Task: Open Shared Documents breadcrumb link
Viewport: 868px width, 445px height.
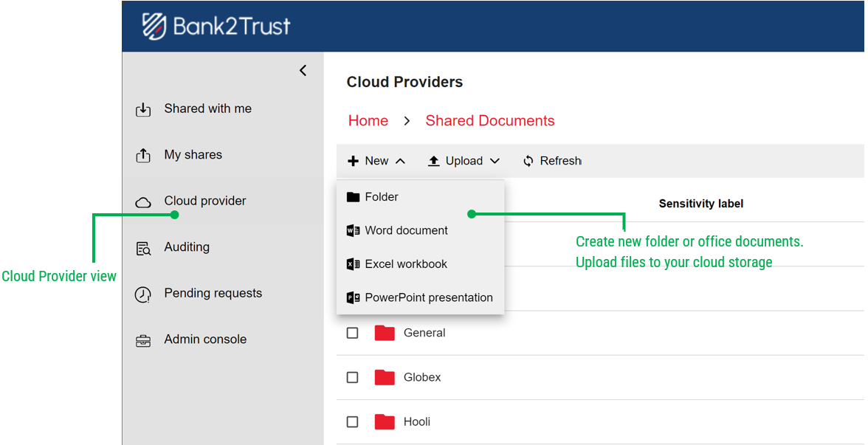Action: (489, 120)
